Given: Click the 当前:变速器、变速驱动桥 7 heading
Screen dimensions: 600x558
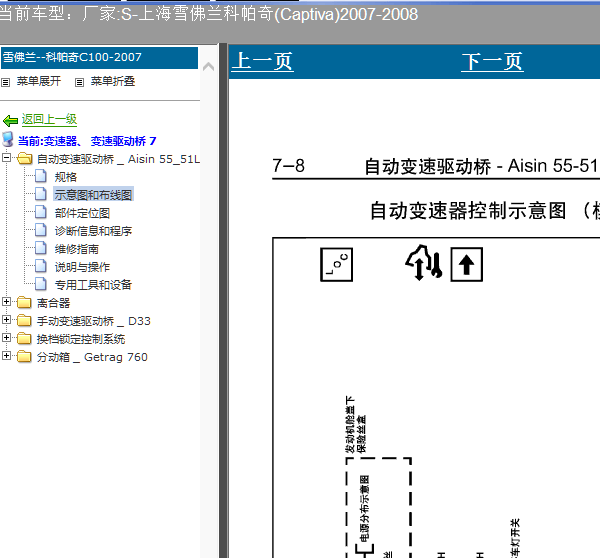Looking at the screenshot, I should pyautogui.click(x=87, y=141).
